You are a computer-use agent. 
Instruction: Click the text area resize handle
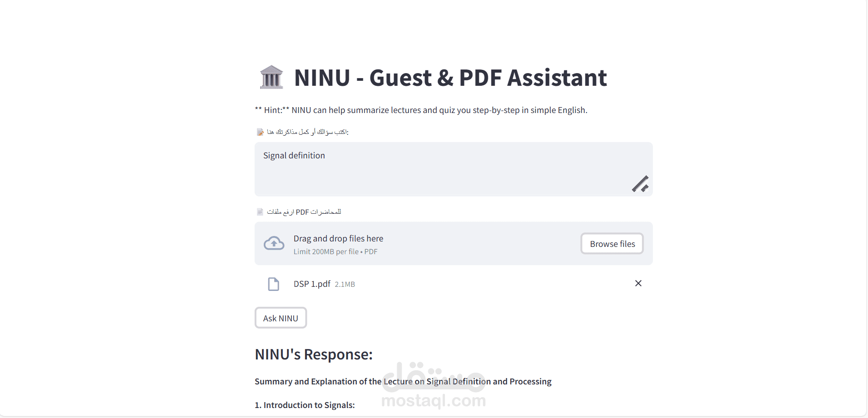click(640, 184)
